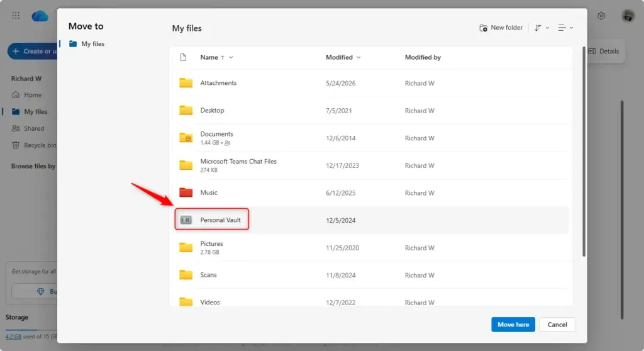Click the Shared people icon in sidebar
This screenshot has height=351, width=644.
(16, 128)
